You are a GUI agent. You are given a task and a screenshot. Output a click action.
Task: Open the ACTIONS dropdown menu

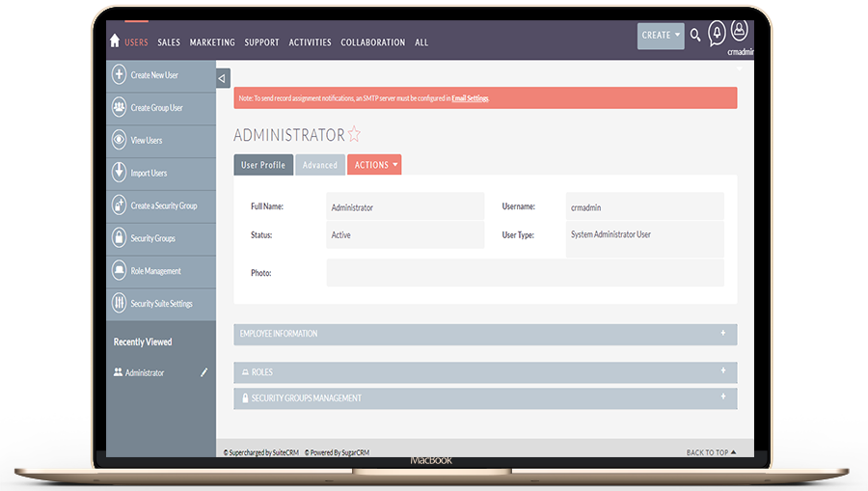374,165
